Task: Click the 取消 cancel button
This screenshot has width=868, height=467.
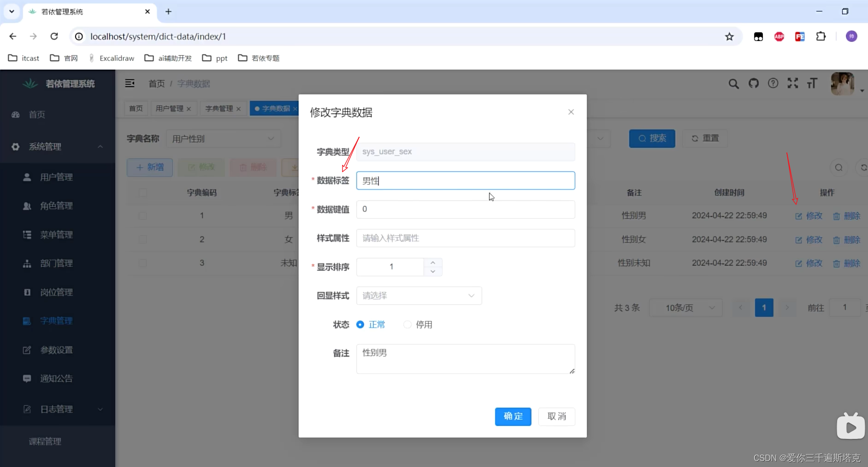Action: [557, 416]
